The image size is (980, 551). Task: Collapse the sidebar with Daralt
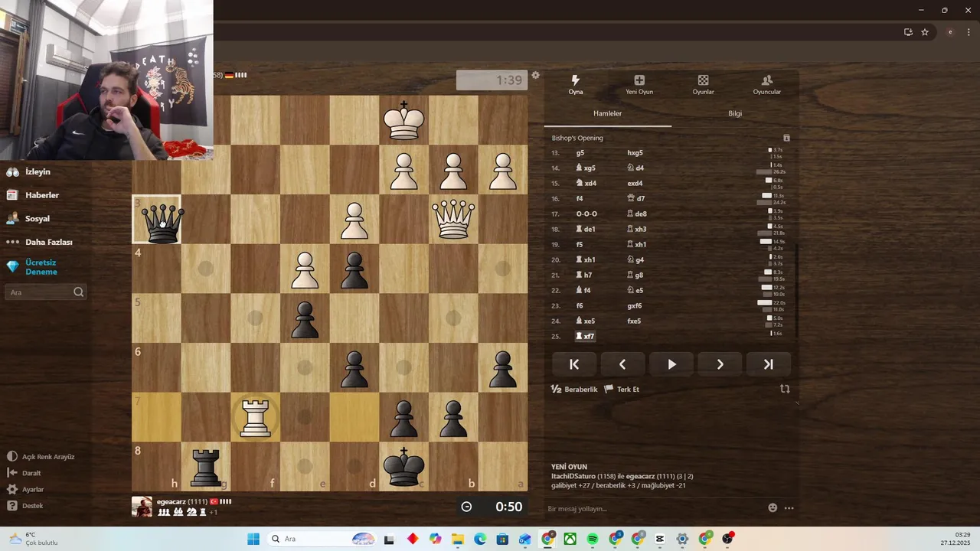(x=24, y=473)
